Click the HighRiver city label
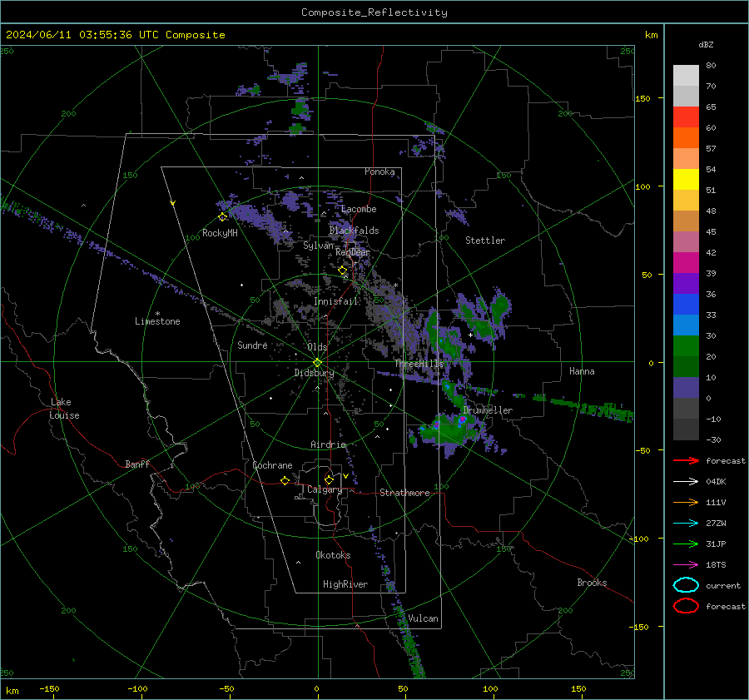 pyautogui.click(x=345, y=584)
